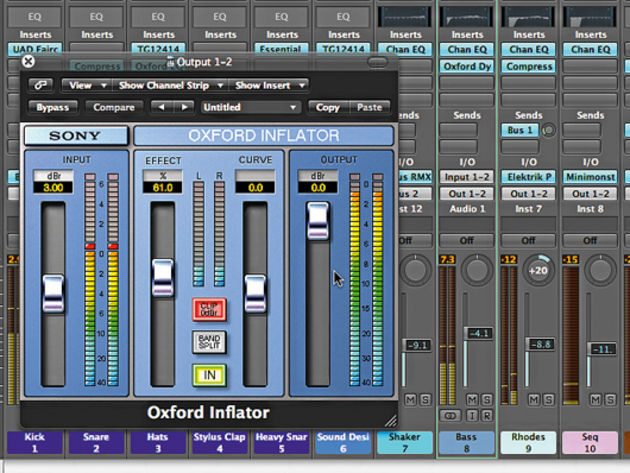Select the Stylus Clap 4 track label
The image size is (630, 473).
pos(220,442)
